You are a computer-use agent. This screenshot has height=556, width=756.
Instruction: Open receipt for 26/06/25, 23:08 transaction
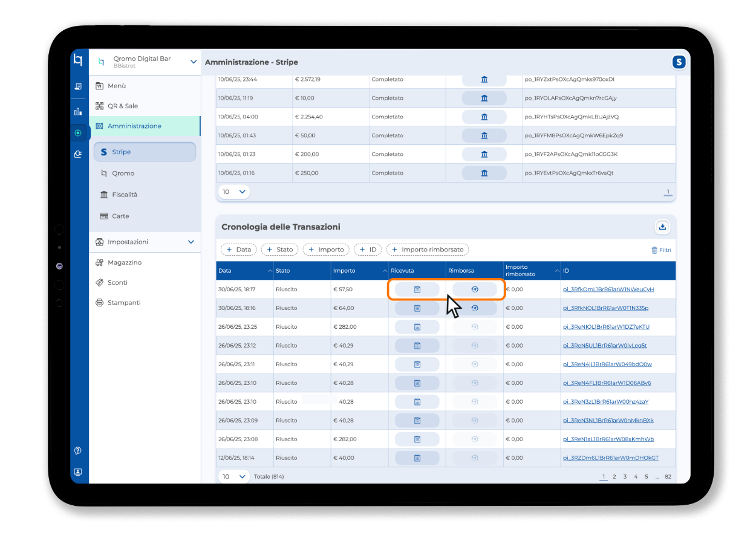417,439
